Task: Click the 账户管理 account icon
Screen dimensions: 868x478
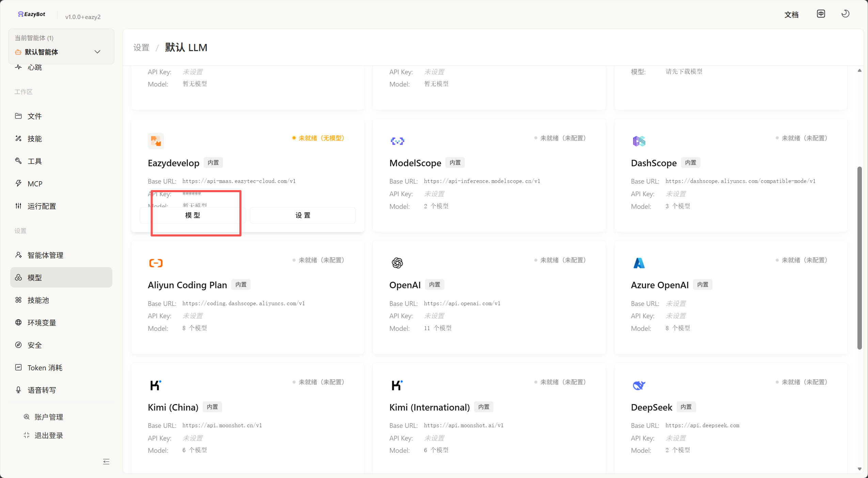Action: tap(27, 417)
